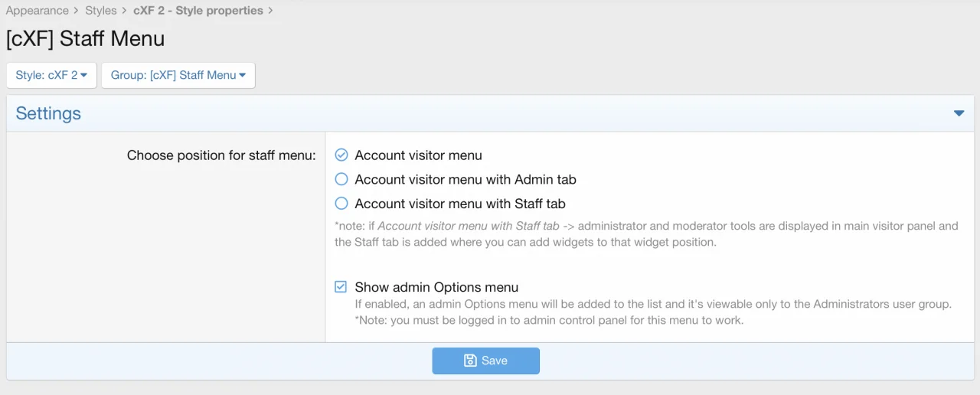This screenshot has width=980, height=395.
Task: Open the Group: [cXF] Staff Menu dropdown
Action: 178,75
